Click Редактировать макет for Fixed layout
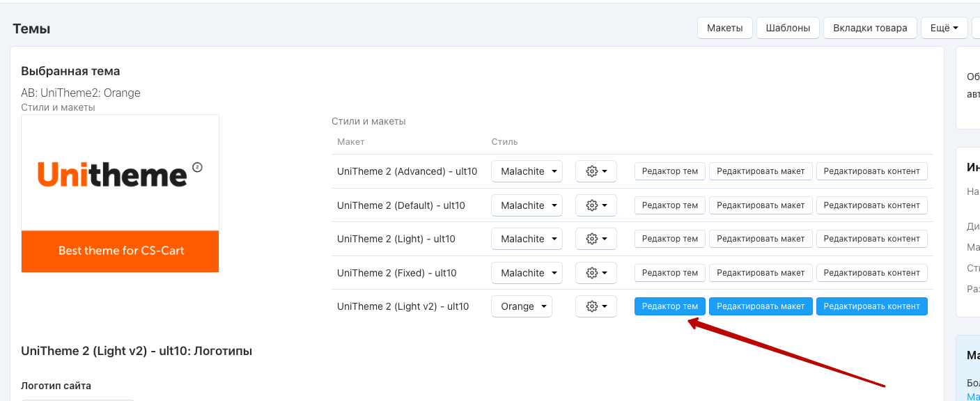Image resolution: width=980 pixels, height=401 pixels. click(761, 273)
